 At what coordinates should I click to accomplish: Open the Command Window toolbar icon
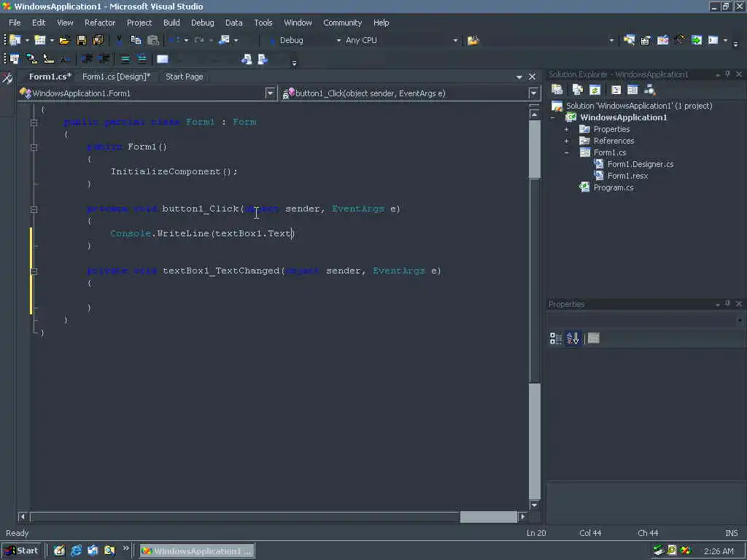tap(713, 41)
